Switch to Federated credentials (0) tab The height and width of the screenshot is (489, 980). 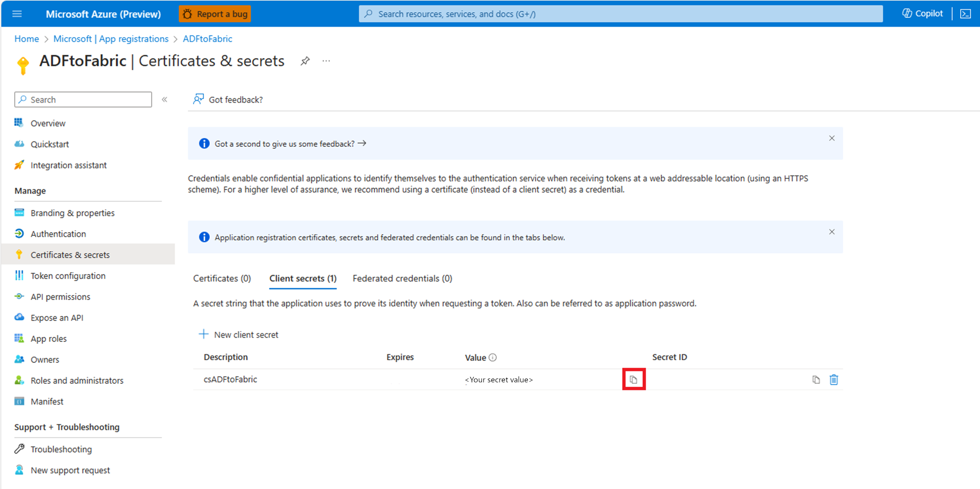(402, 278)
